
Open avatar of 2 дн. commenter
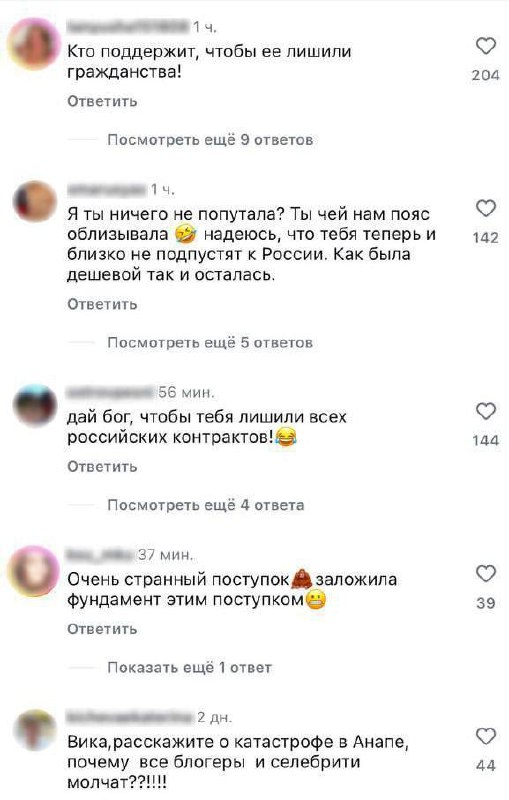[x=35, y=730]
